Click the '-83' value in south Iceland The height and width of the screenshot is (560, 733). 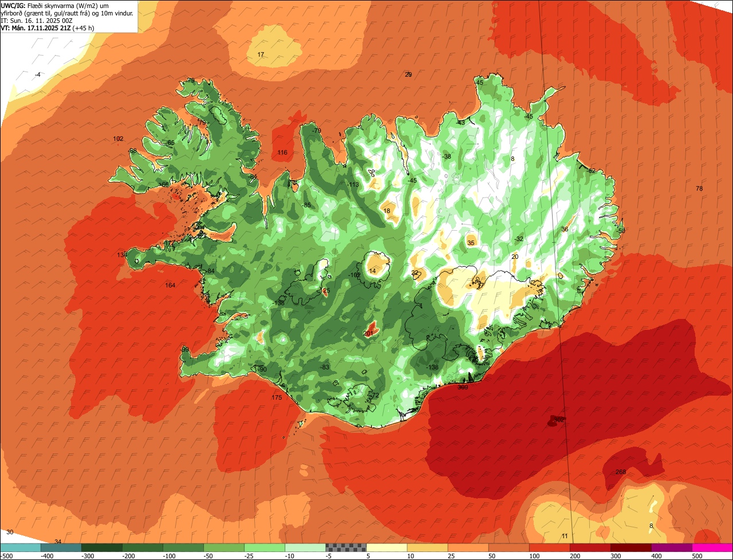tap(324, 367)
